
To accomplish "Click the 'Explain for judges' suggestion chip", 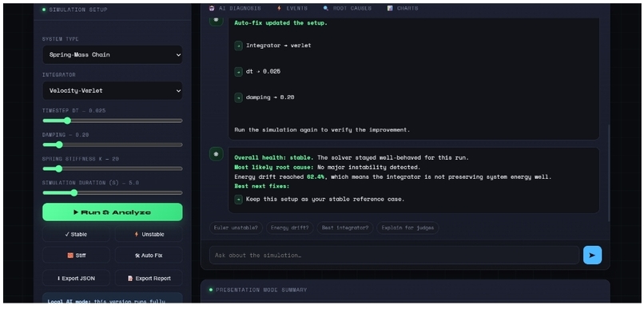I will coord(407,228).
